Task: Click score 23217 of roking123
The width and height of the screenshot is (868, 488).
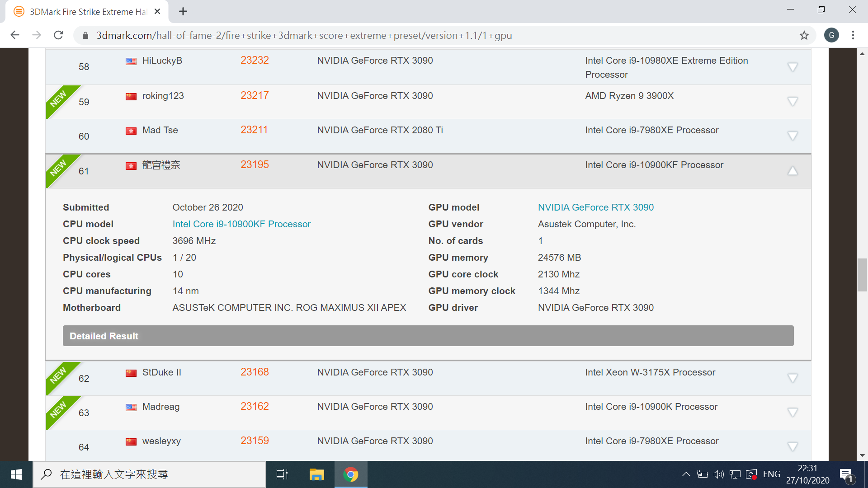Action: 255,95
